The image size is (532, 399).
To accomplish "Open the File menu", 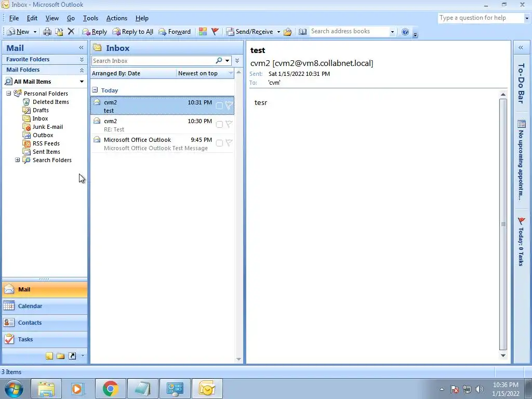I will (x=14, y=18).
